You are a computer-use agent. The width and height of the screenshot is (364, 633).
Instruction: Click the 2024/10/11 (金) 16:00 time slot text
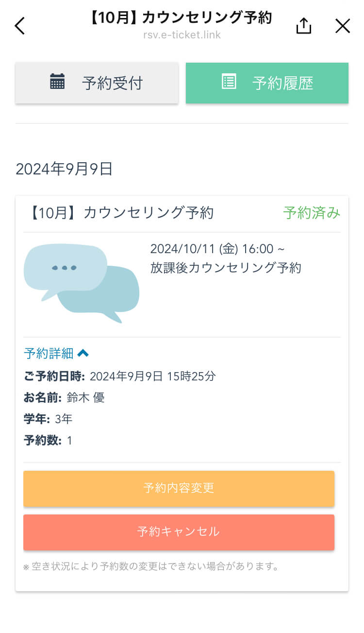pos(217,249)
